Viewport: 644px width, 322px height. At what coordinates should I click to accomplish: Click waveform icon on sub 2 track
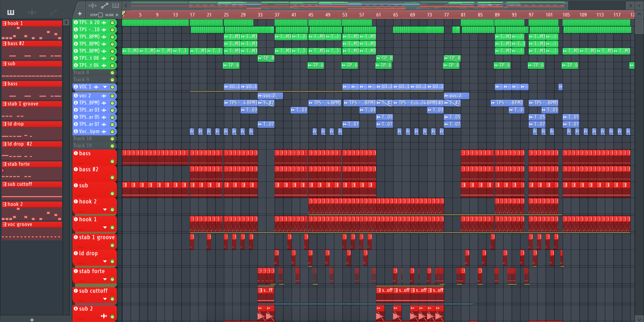[104, 316]
